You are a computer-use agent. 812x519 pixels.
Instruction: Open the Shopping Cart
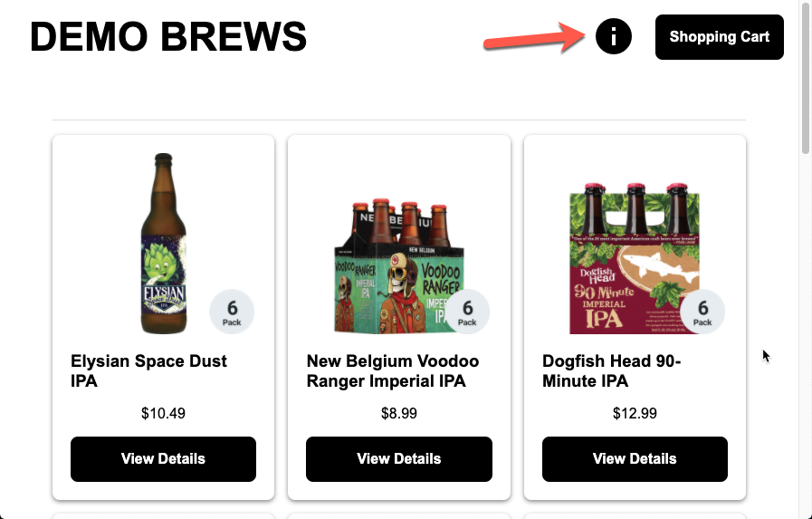[x=719, y=37]
